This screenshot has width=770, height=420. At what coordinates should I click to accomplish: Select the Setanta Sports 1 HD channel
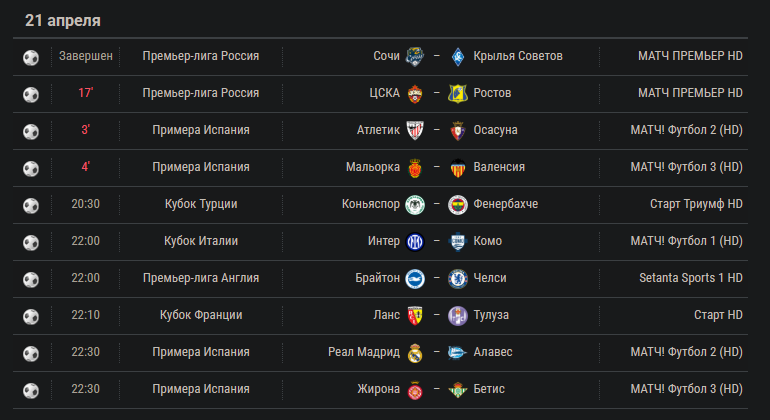tap(690, 278)
